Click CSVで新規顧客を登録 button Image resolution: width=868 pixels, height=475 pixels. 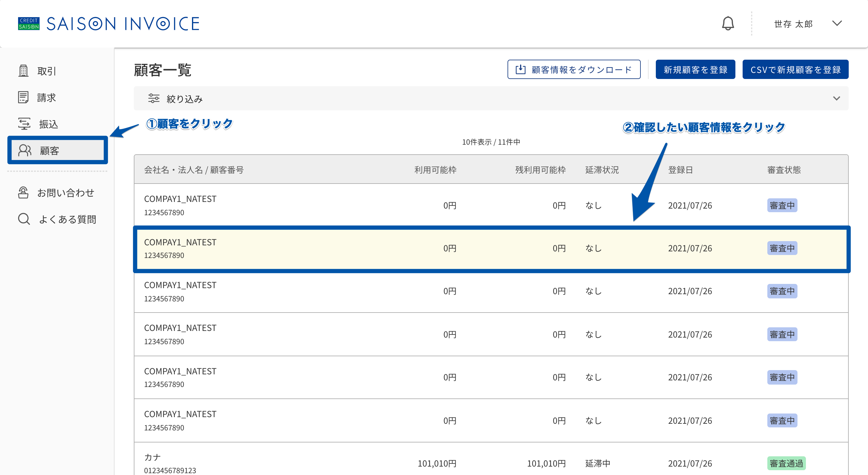point(795,69)
